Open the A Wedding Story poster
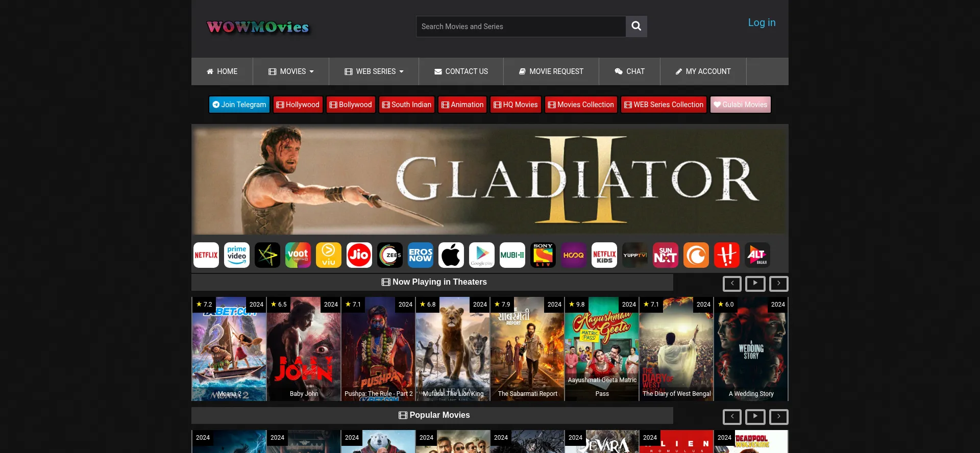The width and height of the screenshot is (980, 453). coord(751,349)
